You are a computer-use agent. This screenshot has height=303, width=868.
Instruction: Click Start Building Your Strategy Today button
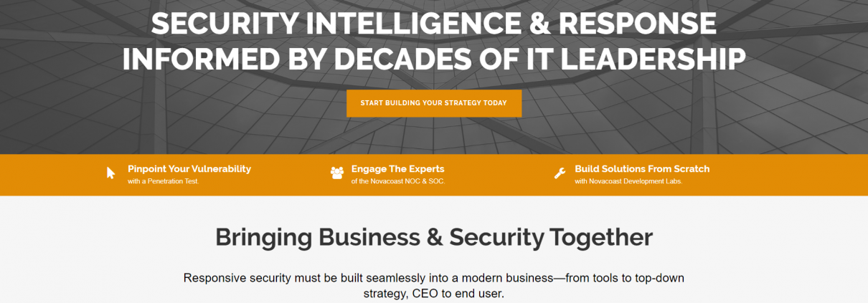434,103
